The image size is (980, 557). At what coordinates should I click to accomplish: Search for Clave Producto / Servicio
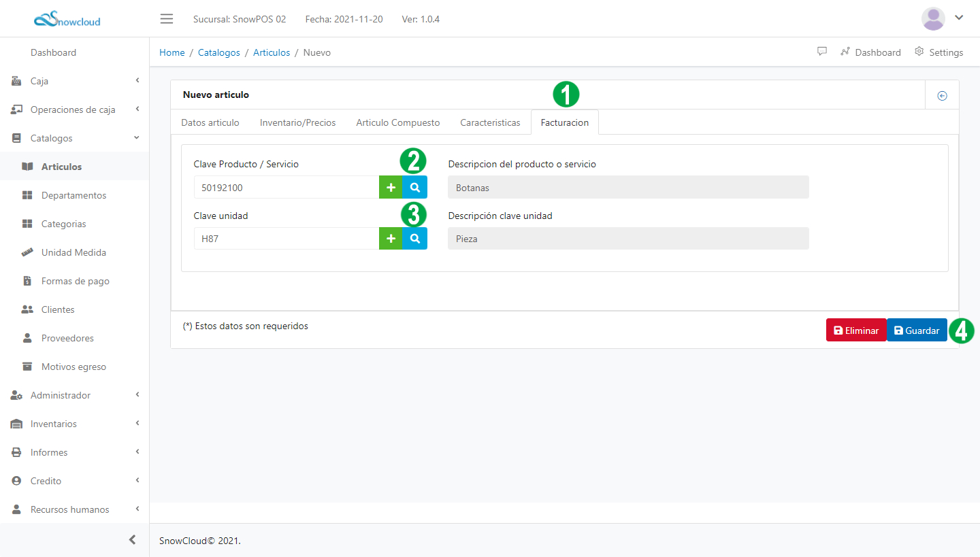click(x=415, y=187)
